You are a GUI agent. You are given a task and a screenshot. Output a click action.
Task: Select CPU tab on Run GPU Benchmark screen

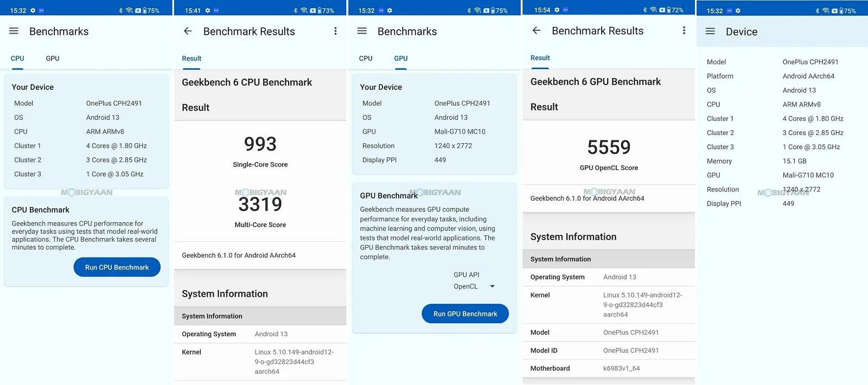coord(366,59)
